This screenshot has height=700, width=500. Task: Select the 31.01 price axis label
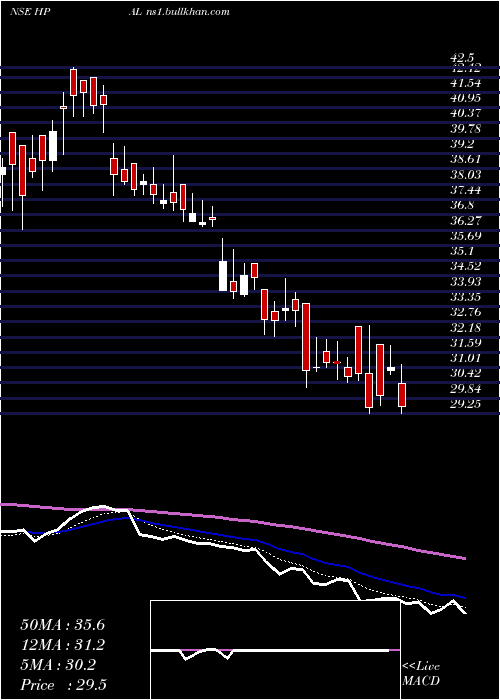click(466, 358)
